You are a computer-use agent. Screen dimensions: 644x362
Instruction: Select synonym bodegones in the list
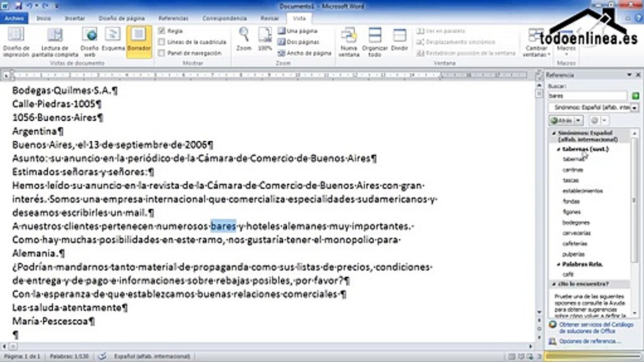pyautogui.click(x=576, y=222)
